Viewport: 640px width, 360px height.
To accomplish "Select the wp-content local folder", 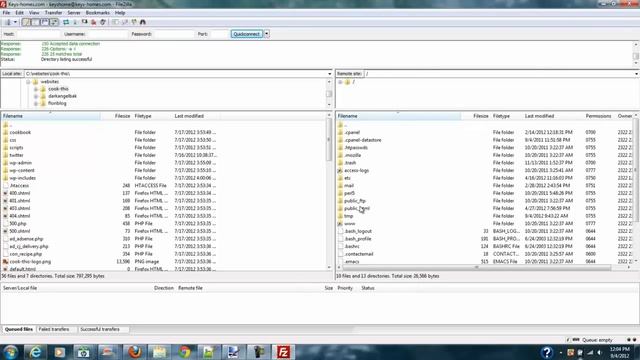I will point(22,171).
